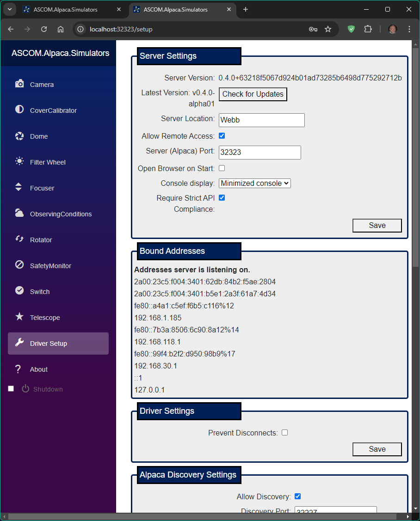Select the ObservingConditions cloud icon
Screen dimensions: 420x521
(19, 214)
